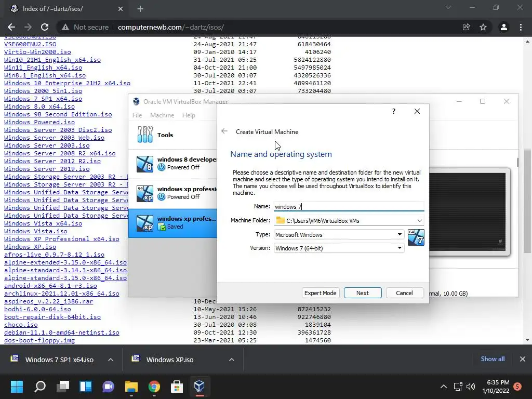The image size is (532, 399).
Task: Open the Windows Start menu
Action: (x=17, y=387)
